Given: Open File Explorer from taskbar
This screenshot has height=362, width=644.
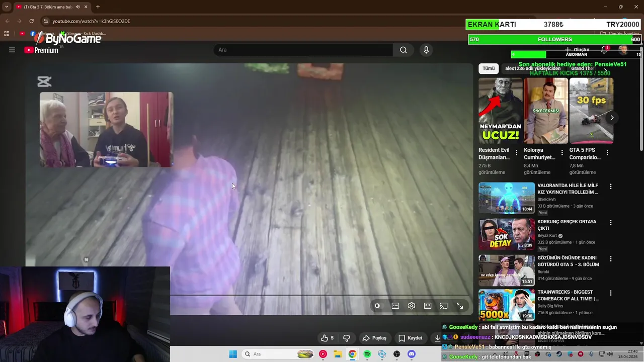Looking at the screenshot, I should (338, 354).
